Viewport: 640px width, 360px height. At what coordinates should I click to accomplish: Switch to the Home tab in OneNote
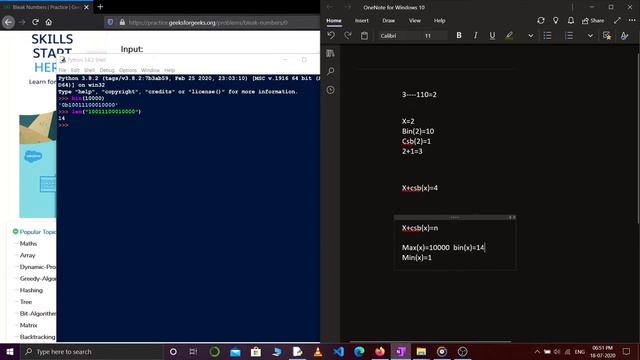pyautogui.click(x=334, y=20)
